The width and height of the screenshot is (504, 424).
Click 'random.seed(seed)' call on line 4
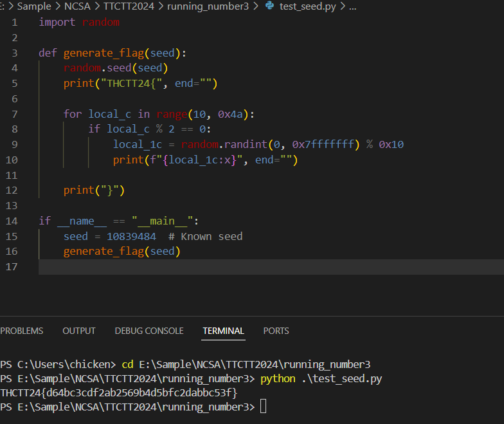coord(116,68)
